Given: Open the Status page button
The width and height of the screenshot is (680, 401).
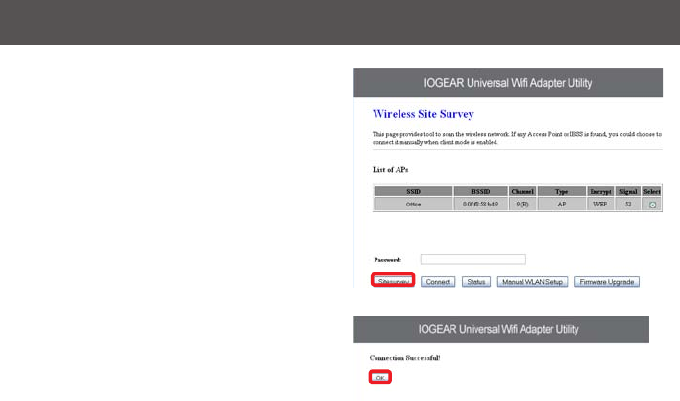Looking at the screenshot, I should pos(476,282).
